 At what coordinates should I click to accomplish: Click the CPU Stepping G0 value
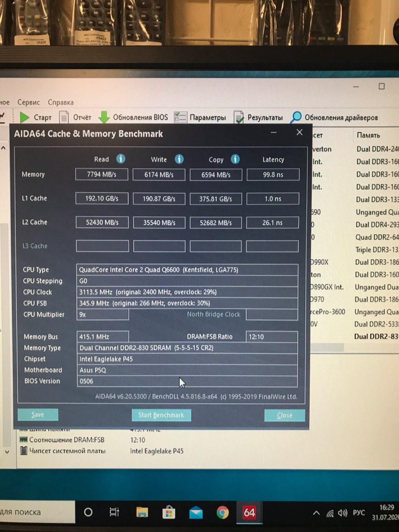click(187, 281)
